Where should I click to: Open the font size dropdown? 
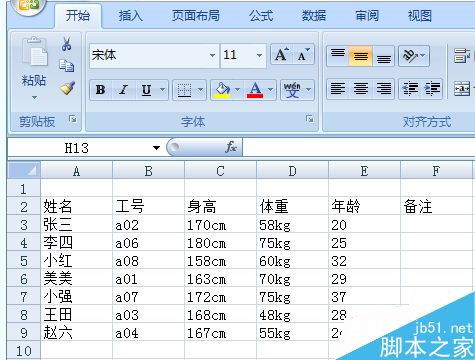pyautogui.click(x=259, y=55)
